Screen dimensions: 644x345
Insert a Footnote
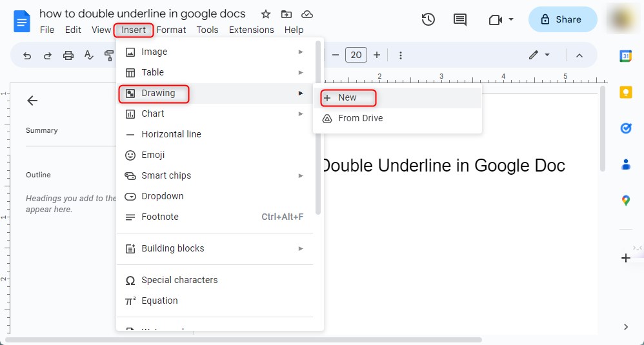[215, 217]
